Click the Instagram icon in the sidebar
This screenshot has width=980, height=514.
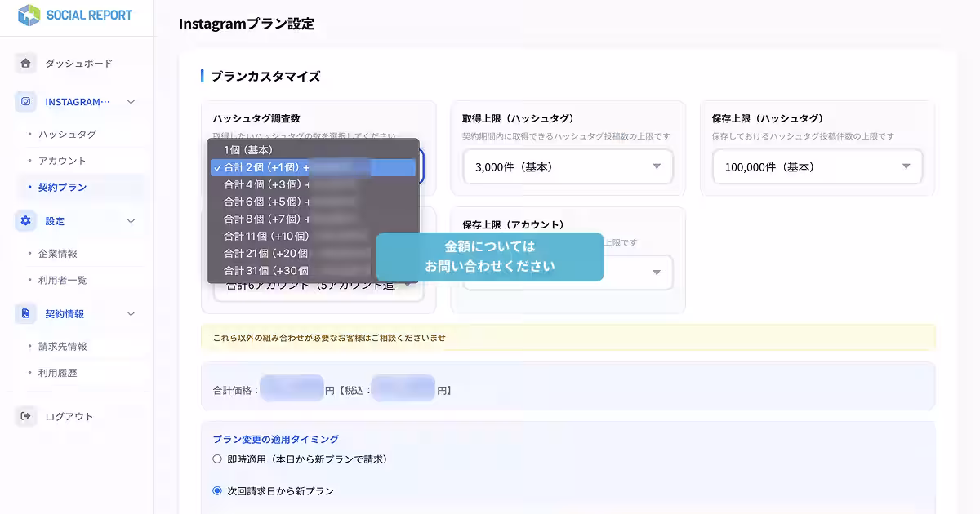(25, 101)
